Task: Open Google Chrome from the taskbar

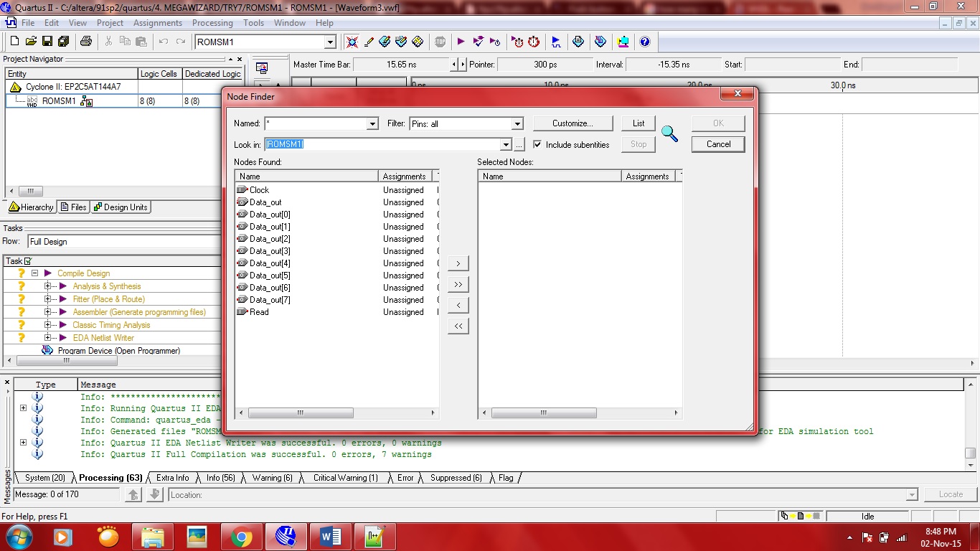Action: [241, 536]
